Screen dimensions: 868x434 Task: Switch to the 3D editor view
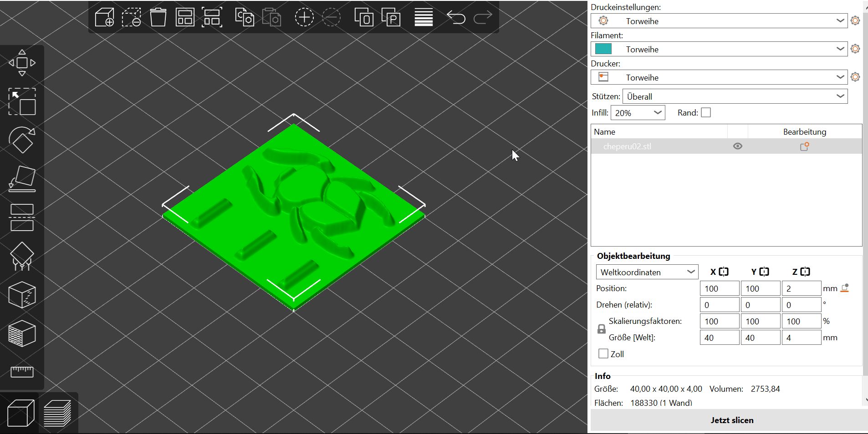pyautogui.click(x=21, y=413)
